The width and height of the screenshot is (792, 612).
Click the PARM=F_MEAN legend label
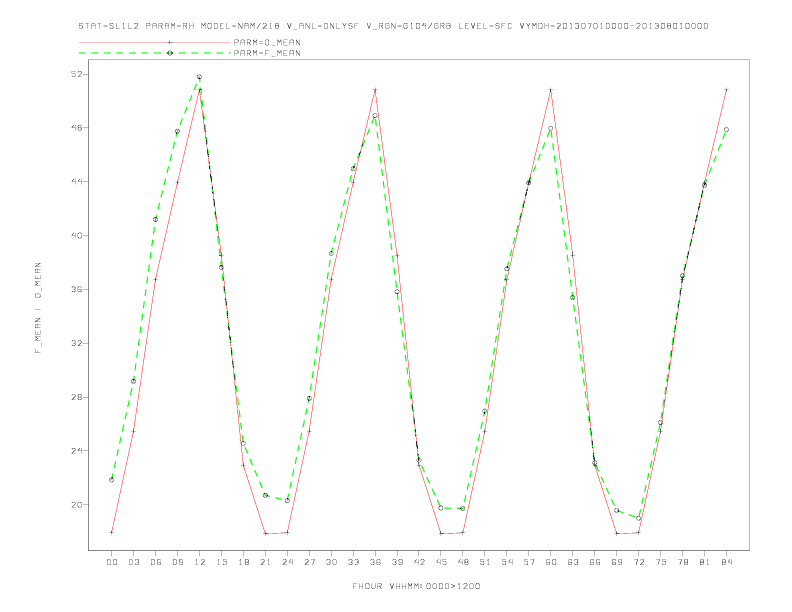tap(267, 53)
